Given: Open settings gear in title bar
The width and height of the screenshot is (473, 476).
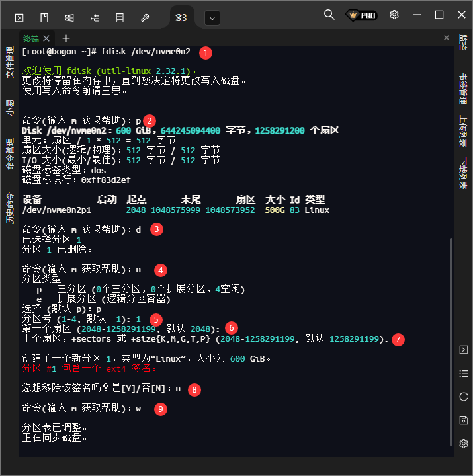Looking at the screenshot, I should pos(394,15).
